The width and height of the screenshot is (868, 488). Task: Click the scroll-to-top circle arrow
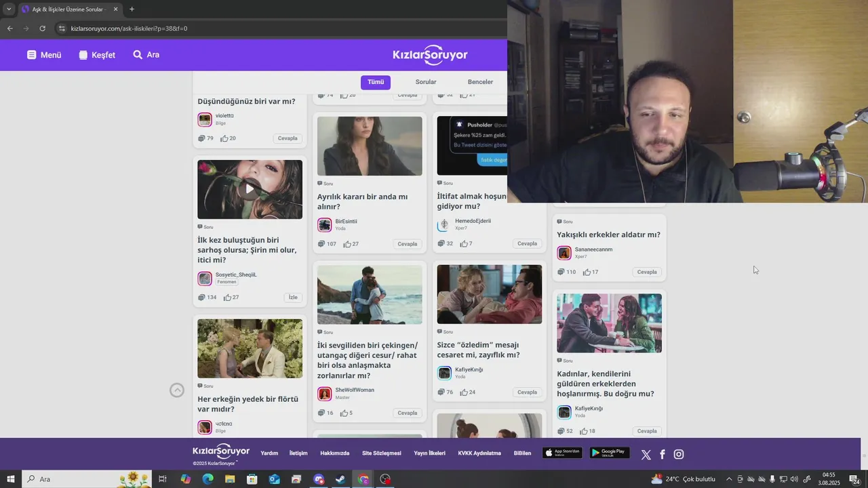pyautogui.click(x=177, y=390)
